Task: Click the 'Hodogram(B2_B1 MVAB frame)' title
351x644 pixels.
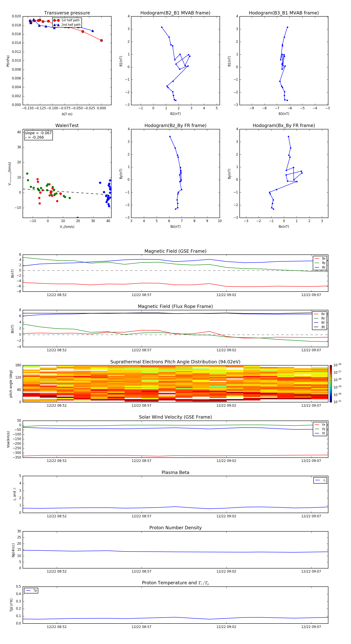Action: [175, 13]
